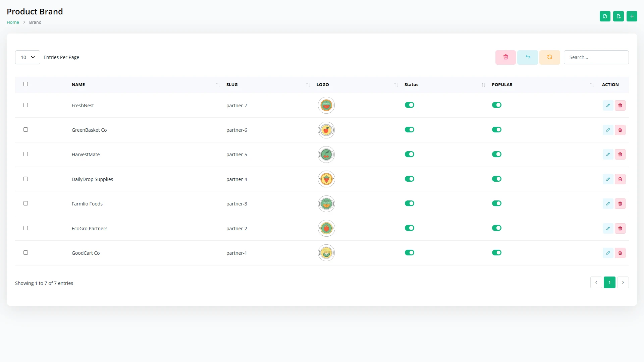Screen dimensions: 644x362
Task: Edit the FreshNest brand
Action: pos(608,106)
